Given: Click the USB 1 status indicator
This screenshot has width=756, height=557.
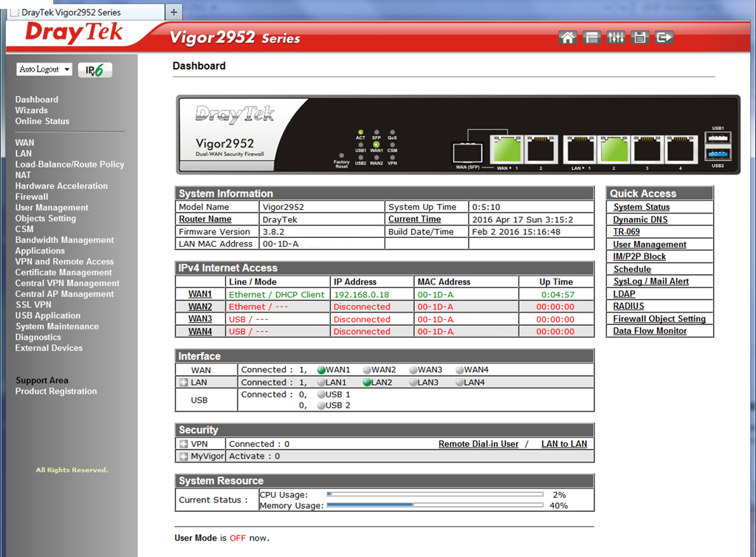Looking at the screenshot, I should click(x=321, y=394).
